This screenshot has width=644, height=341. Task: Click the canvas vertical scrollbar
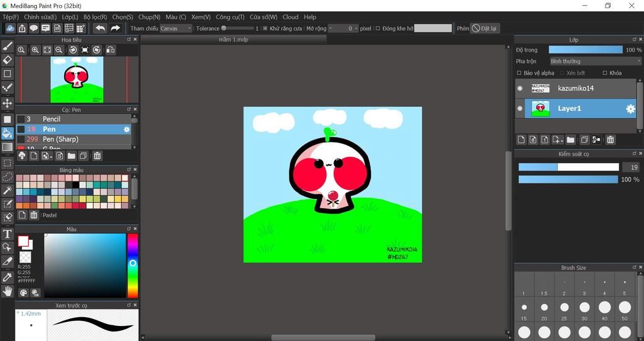tap(508, 191)
